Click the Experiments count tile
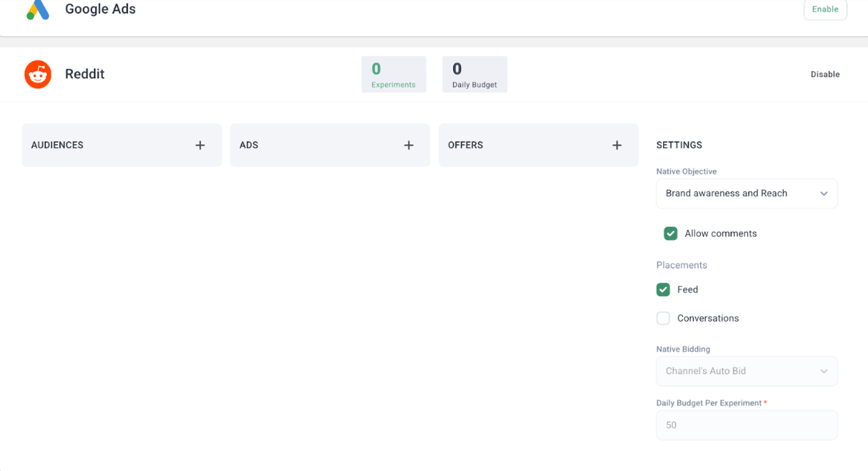 (x=393, y=75)
